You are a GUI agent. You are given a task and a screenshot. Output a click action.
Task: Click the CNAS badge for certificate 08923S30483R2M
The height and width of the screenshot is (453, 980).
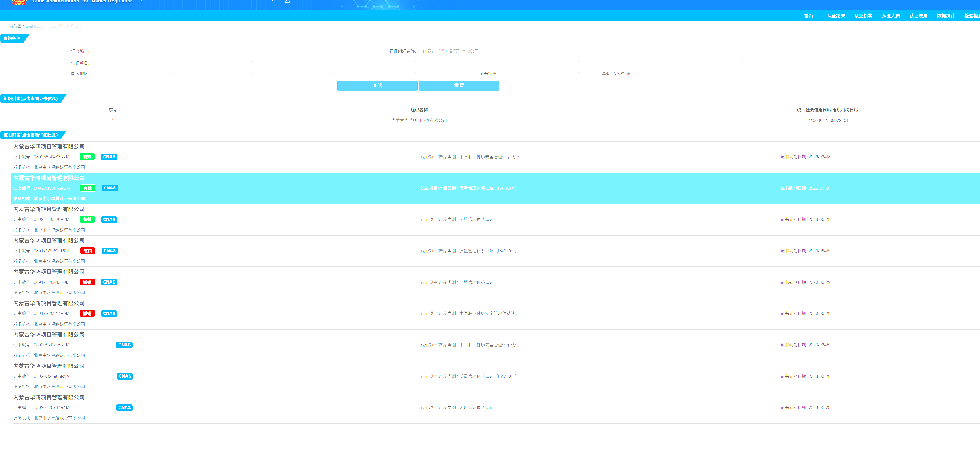pyautogui.click(x=109, y=157)
